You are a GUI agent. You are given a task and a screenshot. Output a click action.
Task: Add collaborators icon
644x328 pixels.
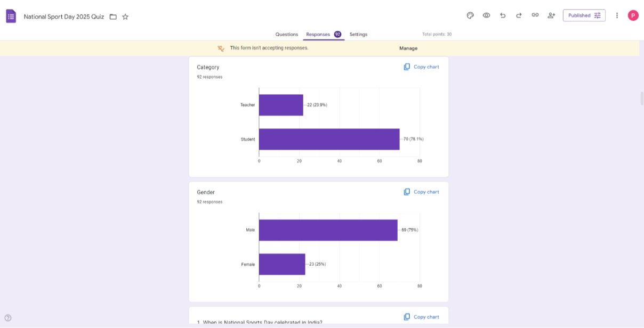pos(551,15)
